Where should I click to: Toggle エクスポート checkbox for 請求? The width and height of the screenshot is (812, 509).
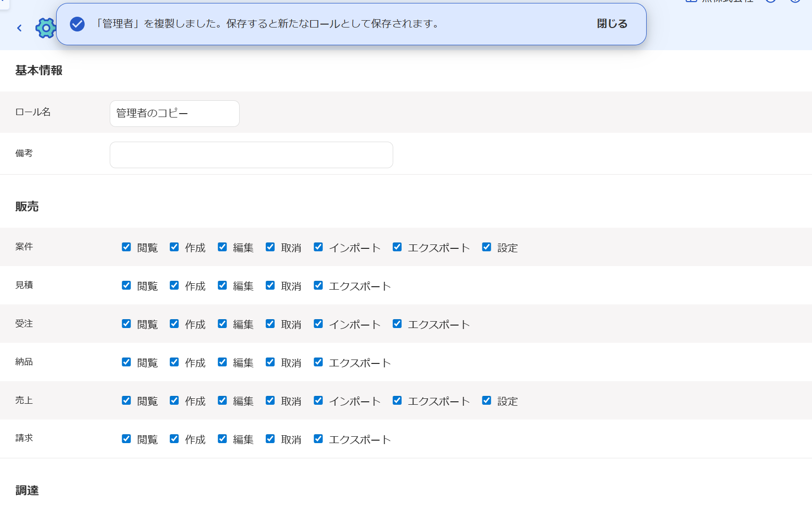(318, 439)
